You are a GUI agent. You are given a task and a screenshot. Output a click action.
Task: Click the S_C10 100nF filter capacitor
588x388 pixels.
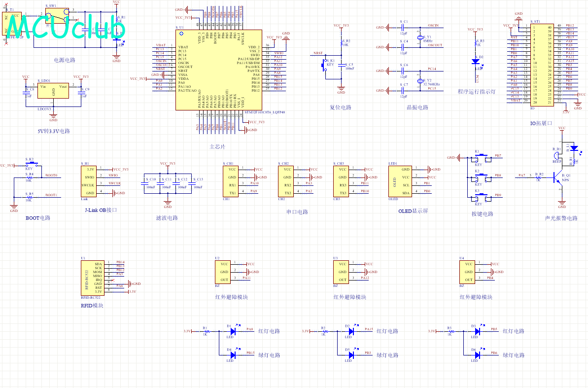(x=144, y=183)
